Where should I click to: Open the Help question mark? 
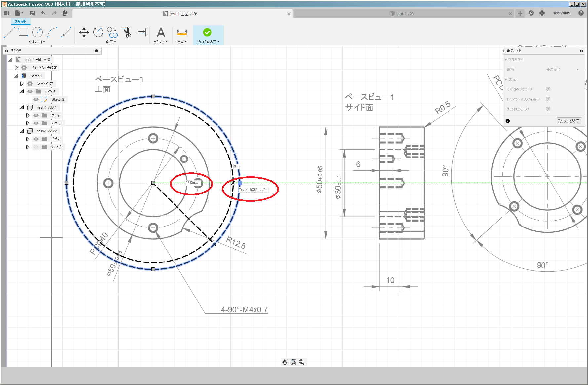click(x=581, y=13)
